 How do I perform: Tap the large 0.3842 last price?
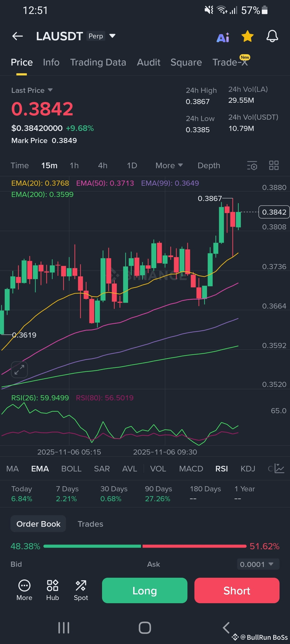(x=42, y=109)
